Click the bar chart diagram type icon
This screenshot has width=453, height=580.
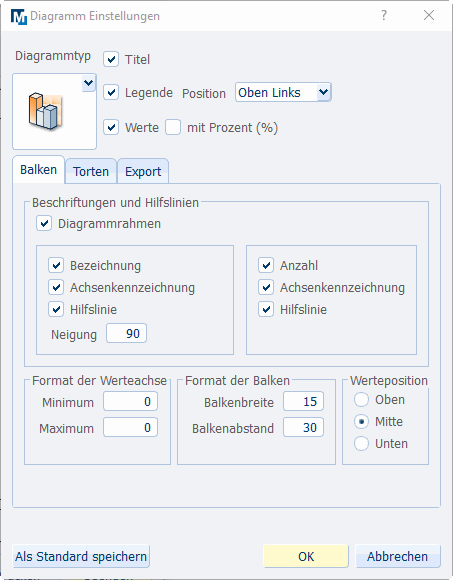click(x=45, y=111)
